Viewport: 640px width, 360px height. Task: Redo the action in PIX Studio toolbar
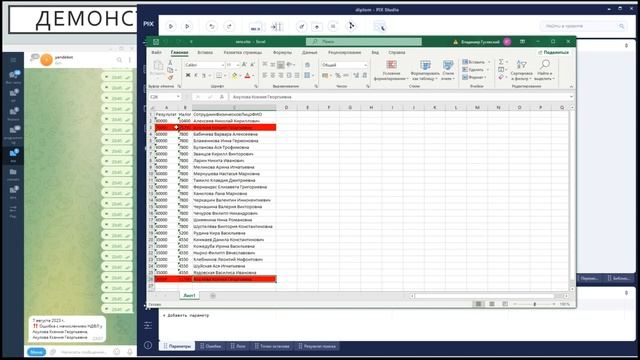pos(229,26)
